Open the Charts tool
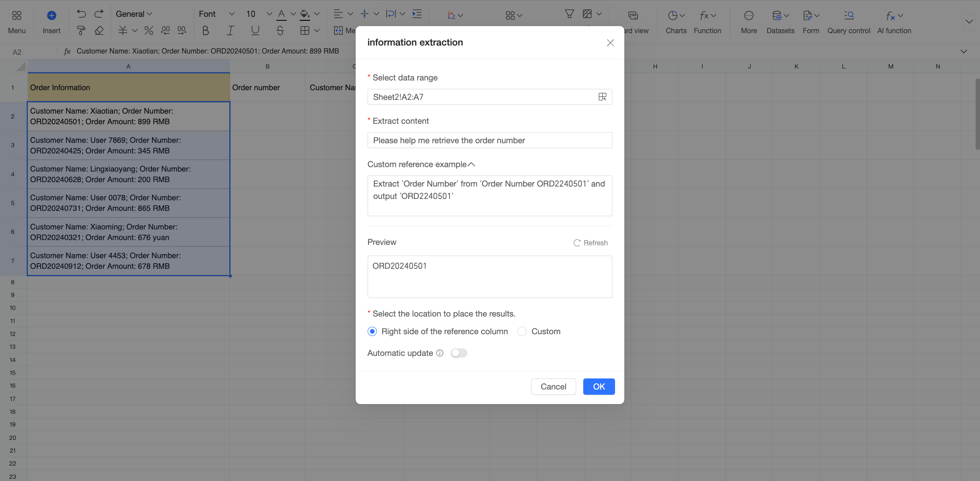 click(x=676, y=22)
